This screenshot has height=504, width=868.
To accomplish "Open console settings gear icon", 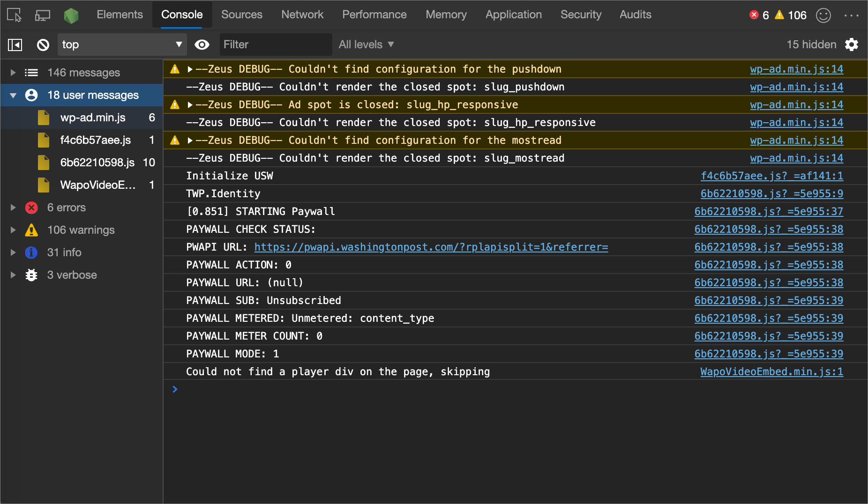I will 852,44.
